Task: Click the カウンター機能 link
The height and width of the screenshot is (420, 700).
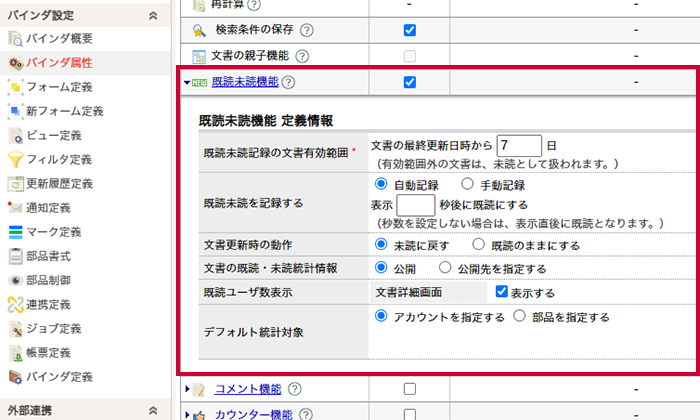Action: coord(254,415)
